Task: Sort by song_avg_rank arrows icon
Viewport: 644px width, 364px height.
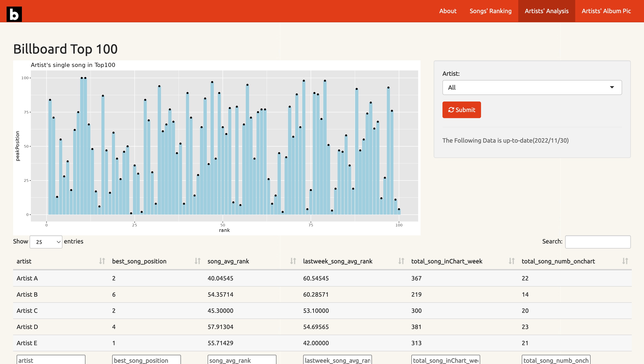Action: (x=293, y=261)
